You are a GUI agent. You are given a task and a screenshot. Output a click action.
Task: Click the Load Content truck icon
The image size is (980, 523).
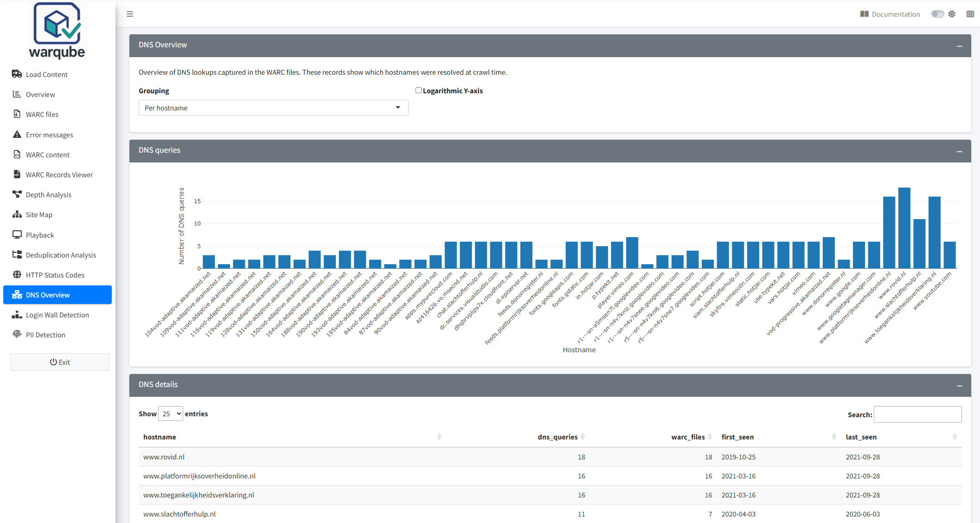pyautogui.click(x=17, y=74)
